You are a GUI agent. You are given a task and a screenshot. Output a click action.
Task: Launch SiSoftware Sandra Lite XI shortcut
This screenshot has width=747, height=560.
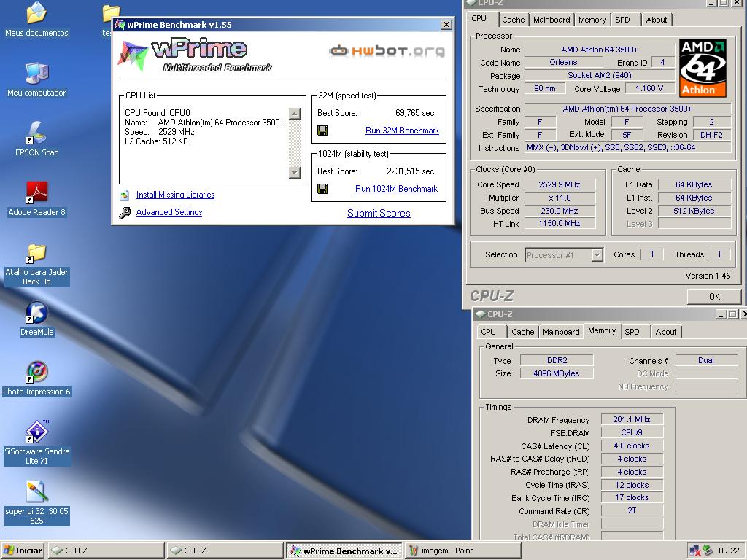36,443
